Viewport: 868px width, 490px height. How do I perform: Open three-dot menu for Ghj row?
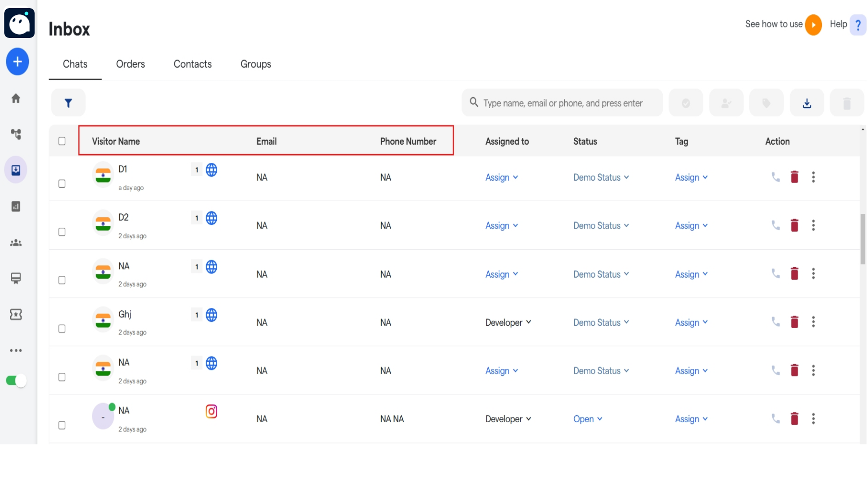click(x=813, y=322)
